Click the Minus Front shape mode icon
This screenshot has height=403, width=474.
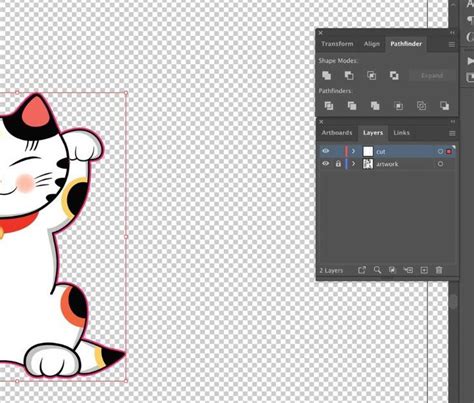coord(349,76)
